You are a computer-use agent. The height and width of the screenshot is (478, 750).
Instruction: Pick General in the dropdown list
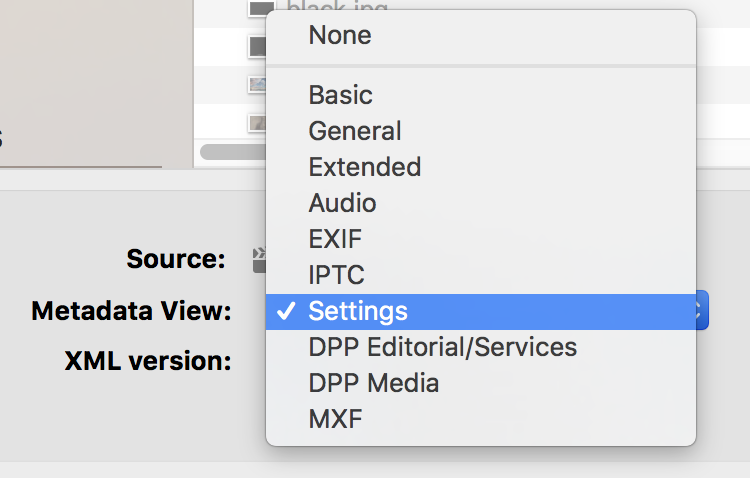coord(355,131)
